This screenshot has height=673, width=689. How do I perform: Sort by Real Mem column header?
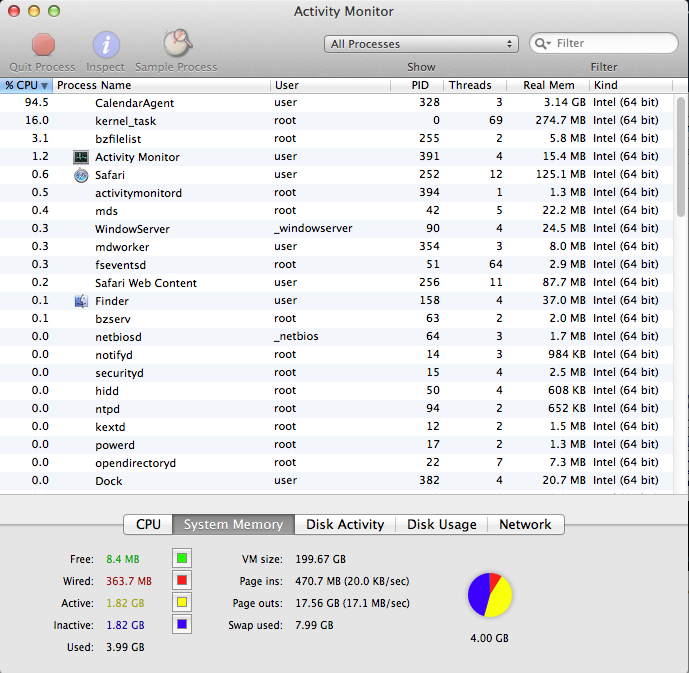tap(548, 85)
